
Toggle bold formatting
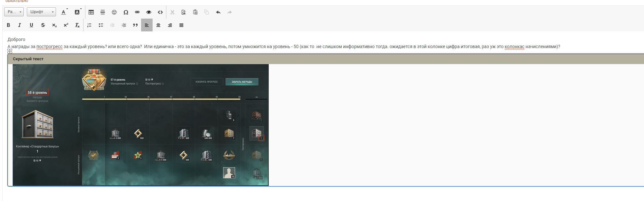[x=9, y=25]
